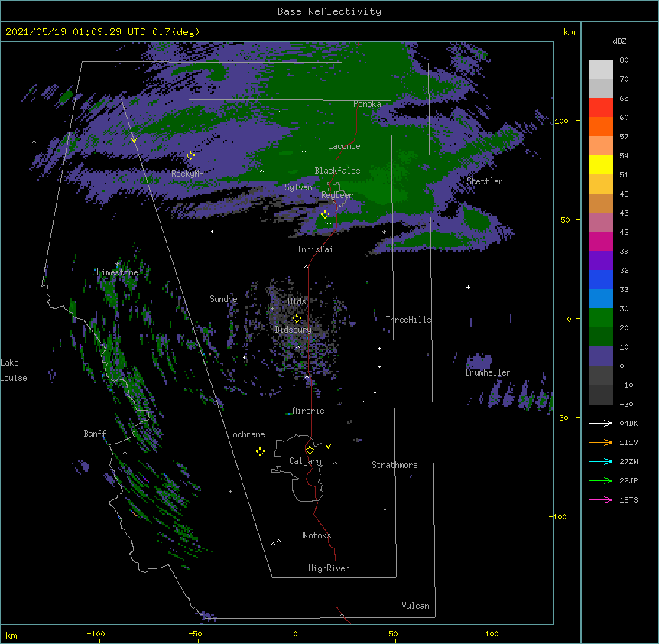Click the orange 111V arrow in legend

click(601, 442)
